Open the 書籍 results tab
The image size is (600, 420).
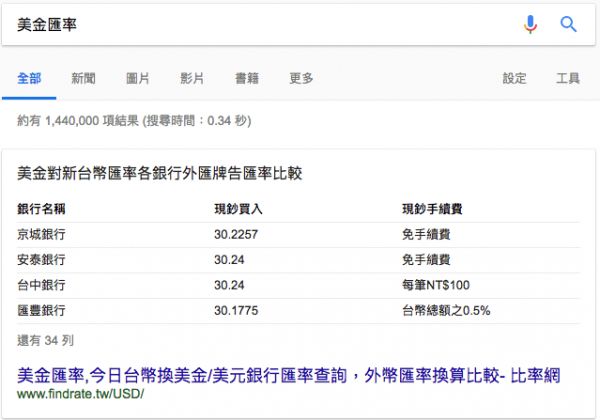click(247, 78)
